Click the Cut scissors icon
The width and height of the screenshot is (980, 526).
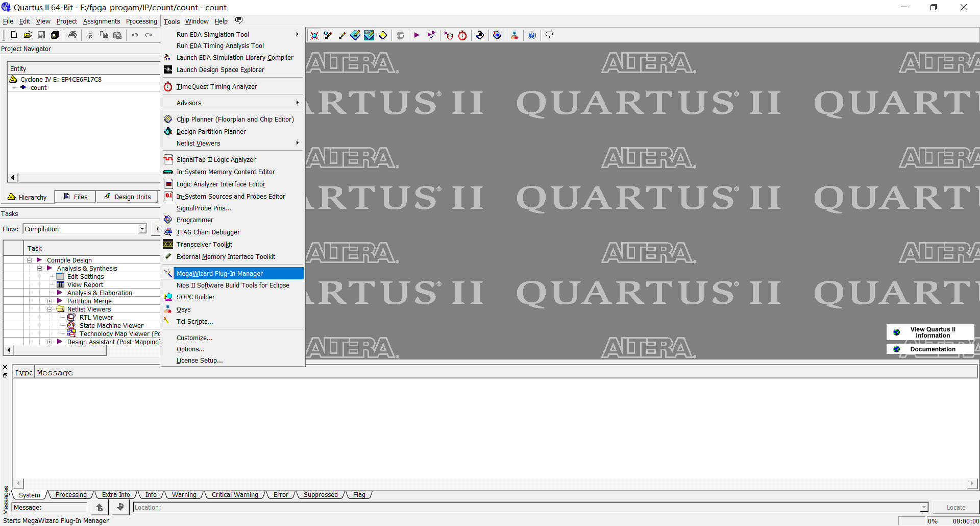coord(90,35)
